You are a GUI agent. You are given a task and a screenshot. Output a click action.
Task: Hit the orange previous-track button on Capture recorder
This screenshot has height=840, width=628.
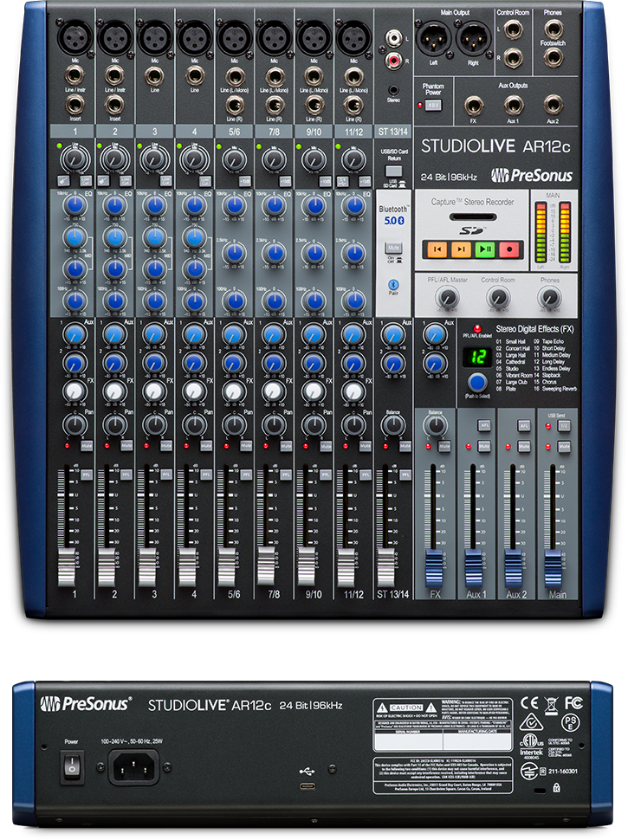(x=437, y=249)
